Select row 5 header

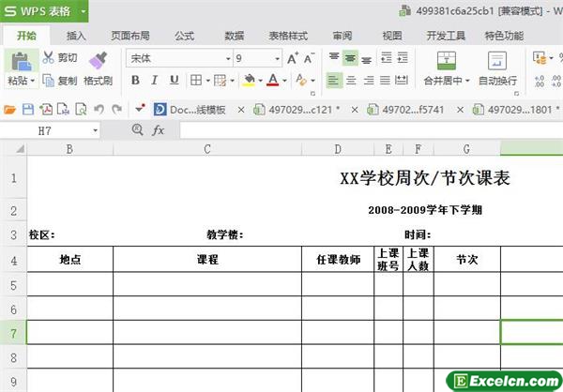click(x=13, y=285)
